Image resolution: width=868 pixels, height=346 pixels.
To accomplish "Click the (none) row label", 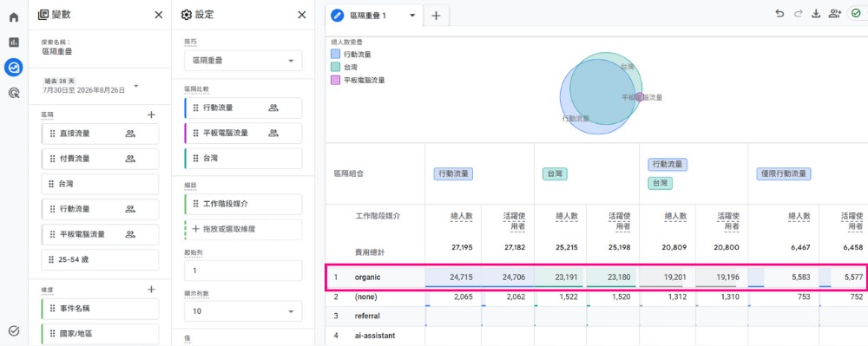I will click(x=366, y=297).
